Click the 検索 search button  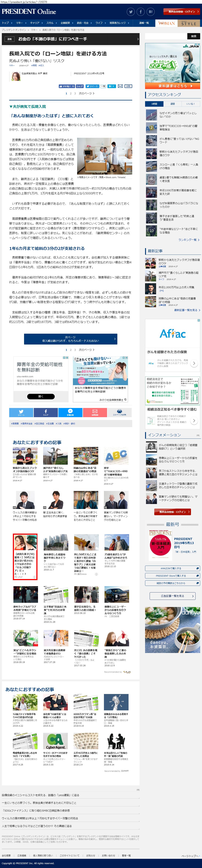click(x=194, y=36)
